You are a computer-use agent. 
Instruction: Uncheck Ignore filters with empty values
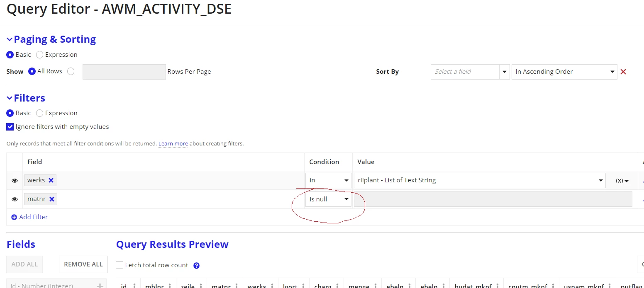click(10, 127)
